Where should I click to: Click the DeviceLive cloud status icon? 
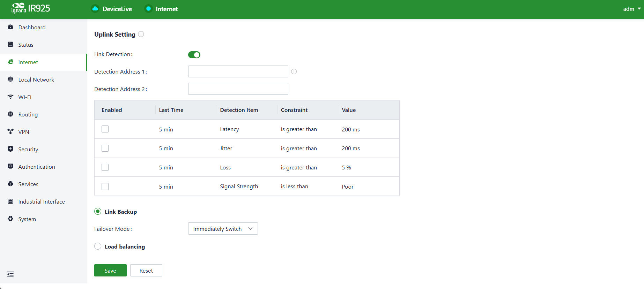tap(95, 9)
